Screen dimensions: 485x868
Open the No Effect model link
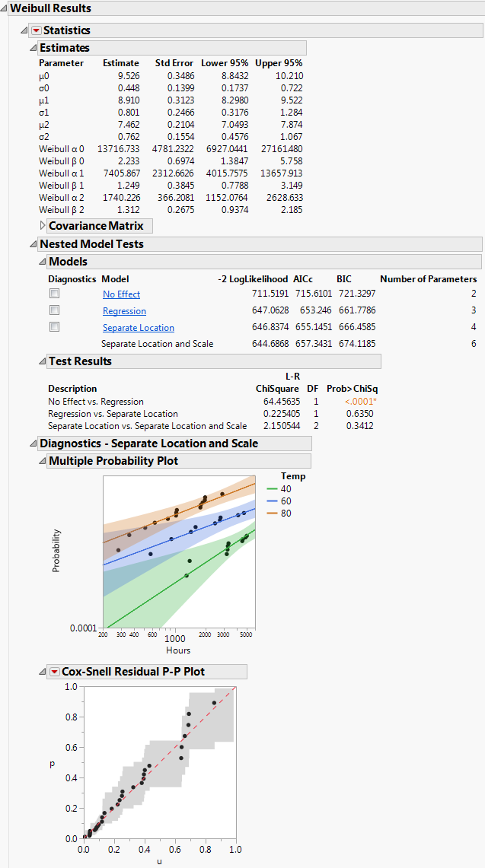[x=121, y=294]
